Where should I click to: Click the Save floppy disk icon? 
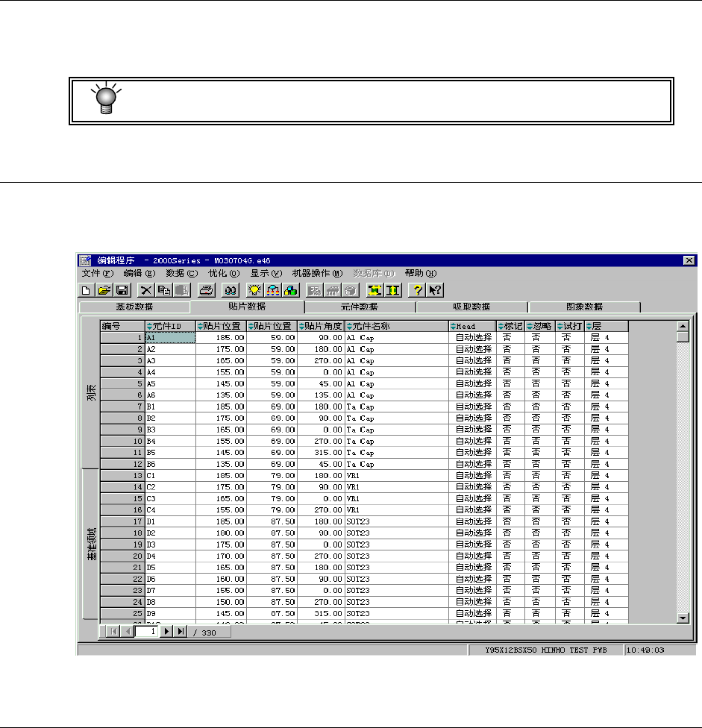(122, 291)
